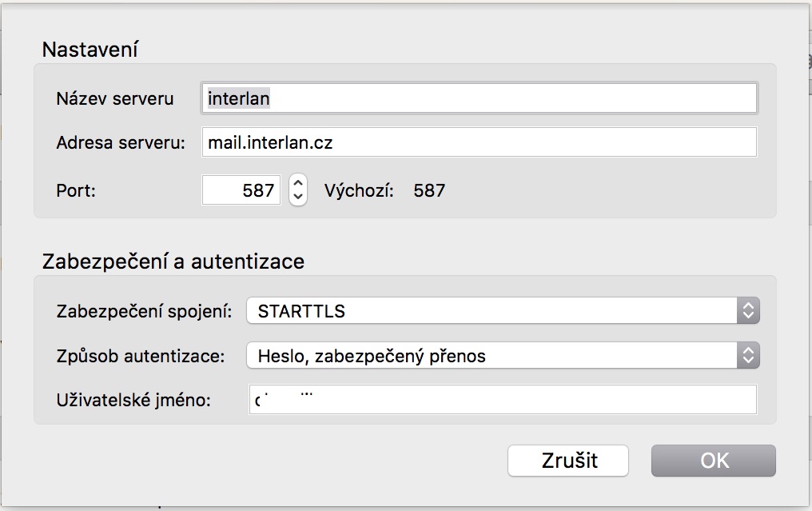Click the Zabezpečení a autentizace heading
Viewport: 812px width, 511px height.
(173, 261)
